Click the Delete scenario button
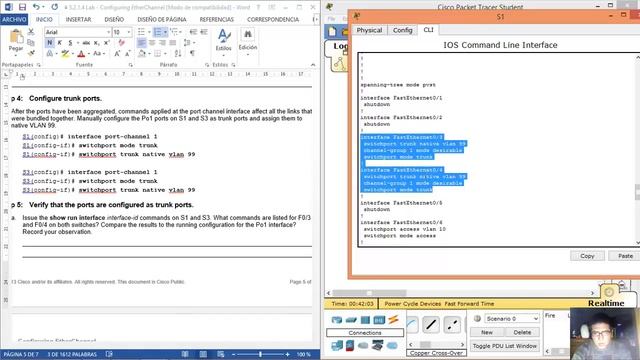 pos(522,332)
